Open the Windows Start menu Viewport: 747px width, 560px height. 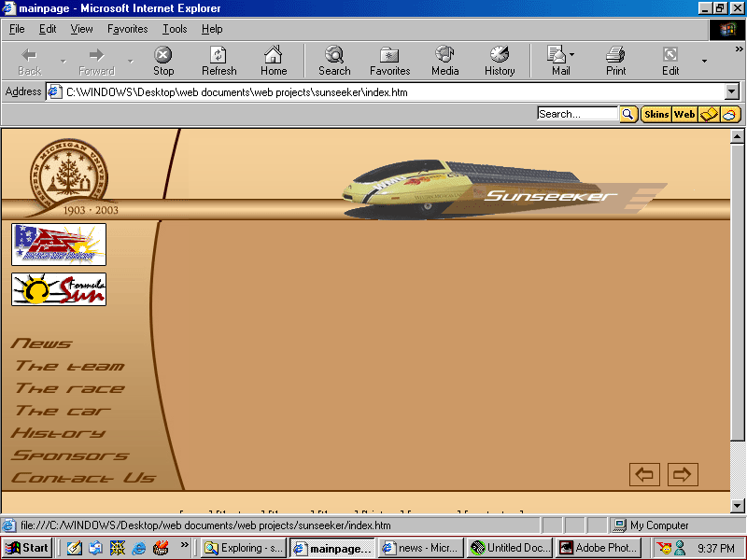tap(27, 548)
